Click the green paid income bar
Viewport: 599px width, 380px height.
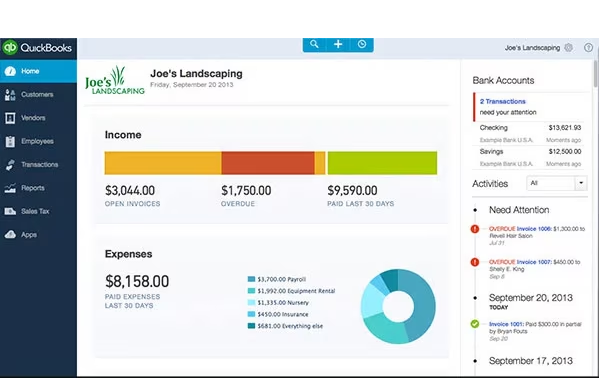click(382, 163)
